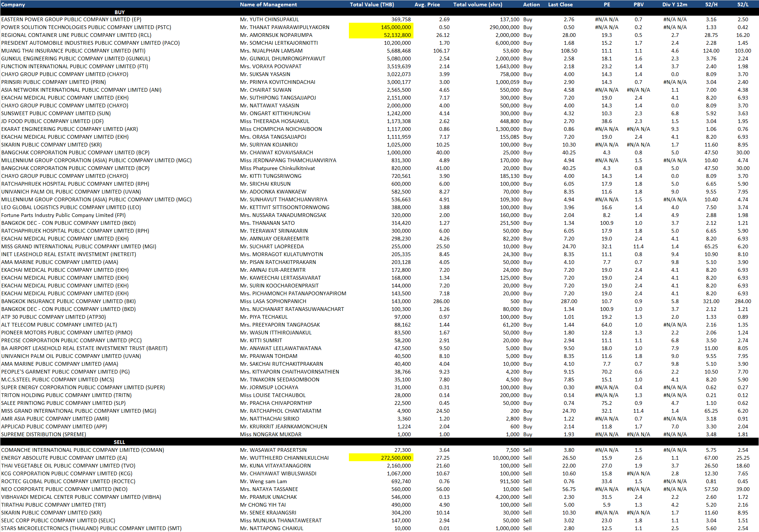Image resolution: width=759 pixels, height=532 pixels.
Task: Click the Last Close column header
Action: click(560, 4)
